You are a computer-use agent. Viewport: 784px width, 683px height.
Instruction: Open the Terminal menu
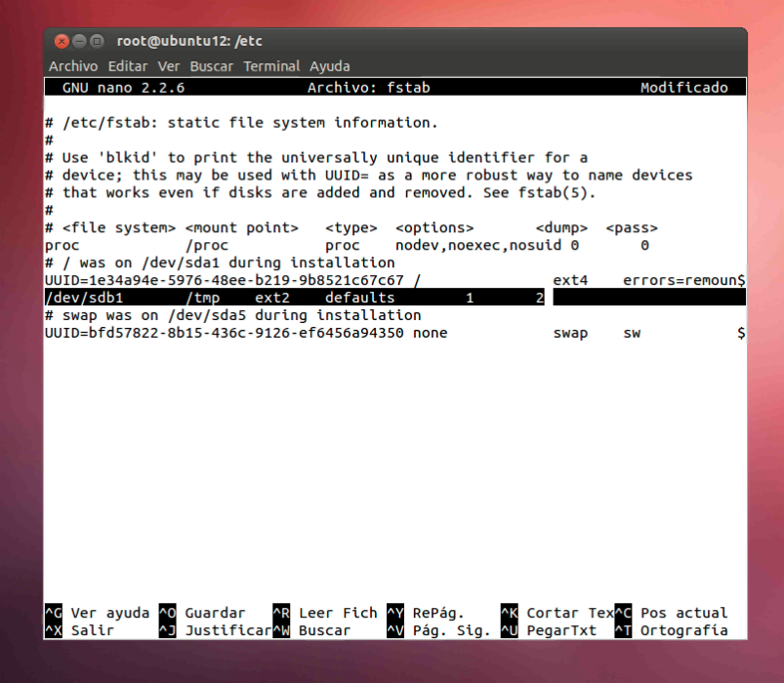pyautogui.click(x=271, y=66)
